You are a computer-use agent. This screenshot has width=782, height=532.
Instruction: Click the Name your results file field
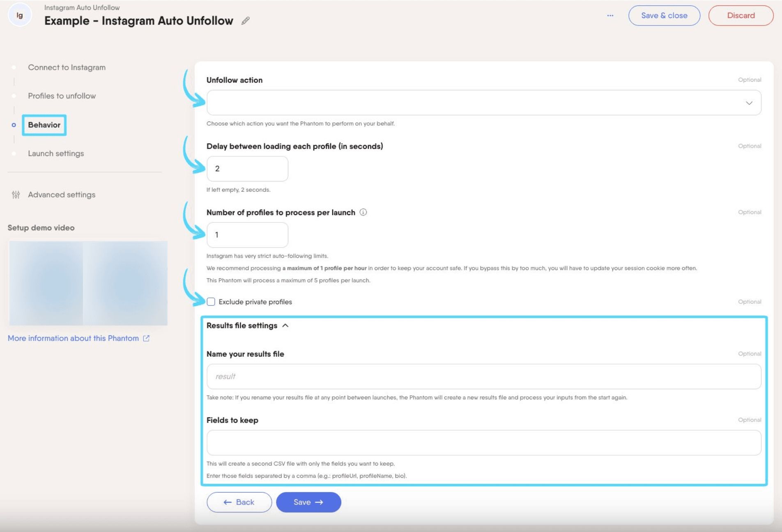pos(484,376)
